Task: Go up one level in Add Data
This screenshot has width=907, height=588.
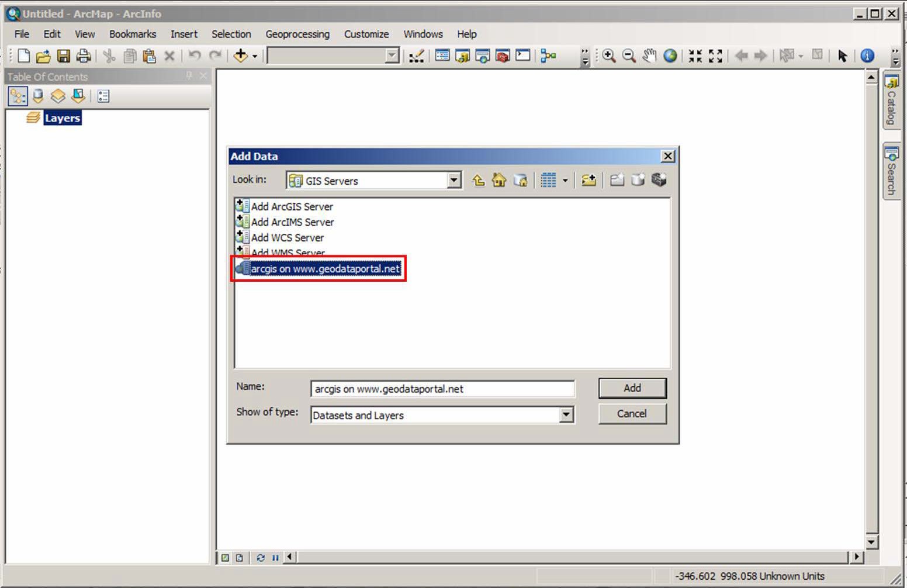Action: [x=479, y=180]
